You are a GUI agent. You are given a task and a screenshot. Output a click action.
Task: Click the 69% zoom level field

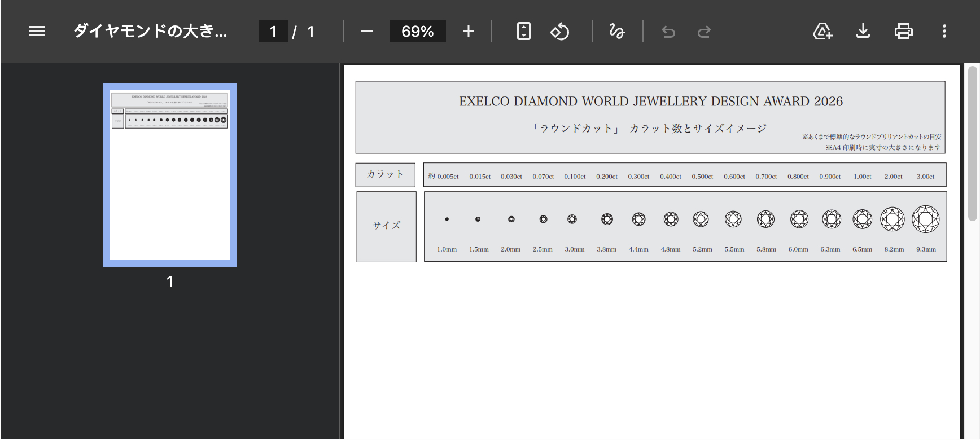click(x=417, y=31)
